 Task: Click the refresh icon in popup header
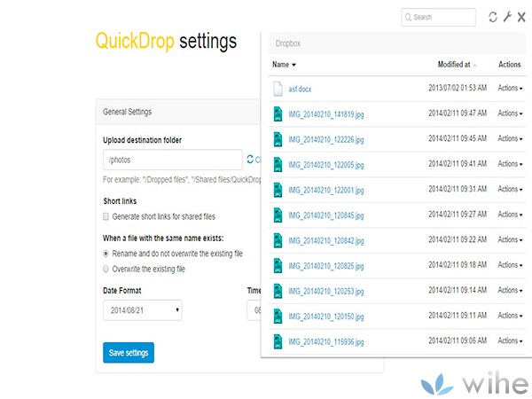(493, 17)
